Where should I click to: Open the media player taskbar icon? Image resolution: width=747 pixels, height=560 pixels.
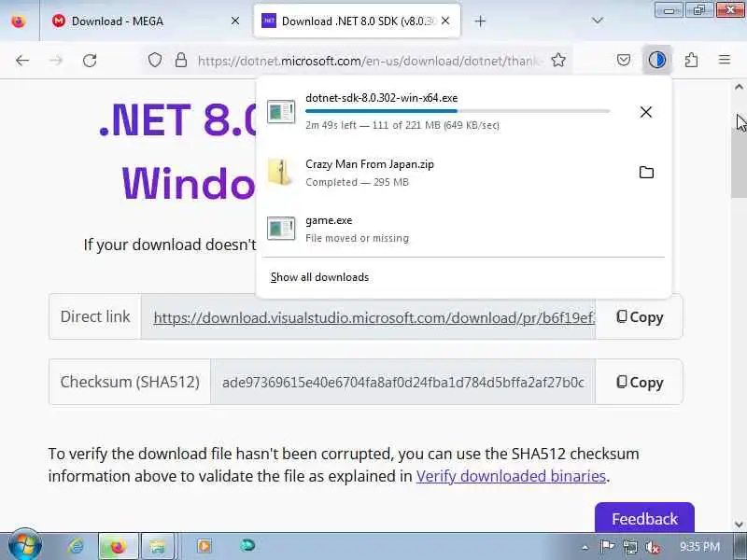coord(204,546)
